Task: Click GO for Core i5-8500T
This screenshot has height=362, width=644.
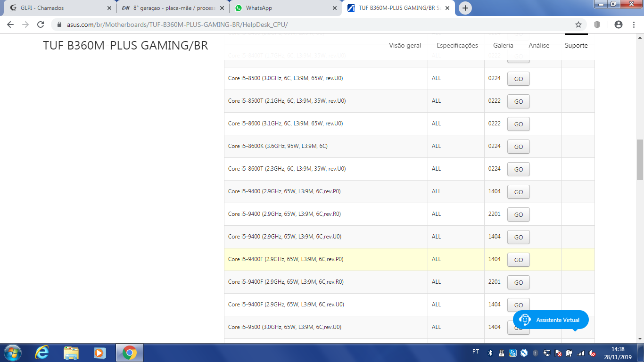Action: click(519, 101)
